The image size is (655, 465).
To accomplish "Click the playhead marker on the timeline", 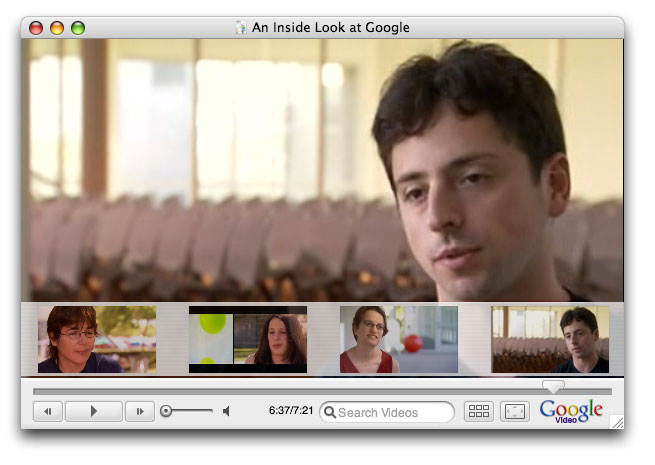I will coord(552,386).
